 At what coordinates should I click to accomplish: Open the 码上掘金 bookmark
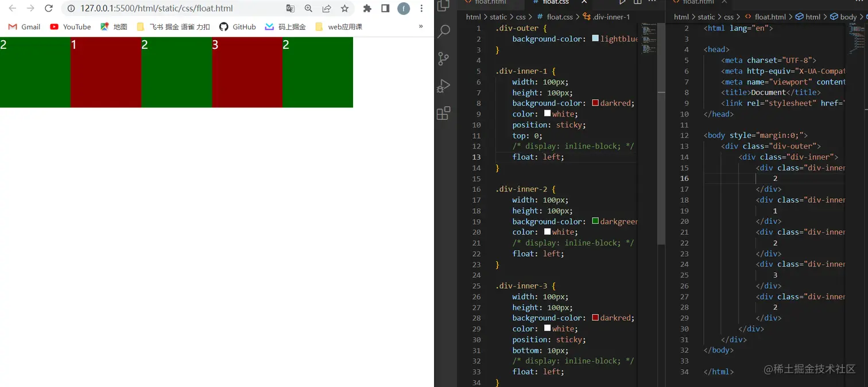tap(285, 27)
